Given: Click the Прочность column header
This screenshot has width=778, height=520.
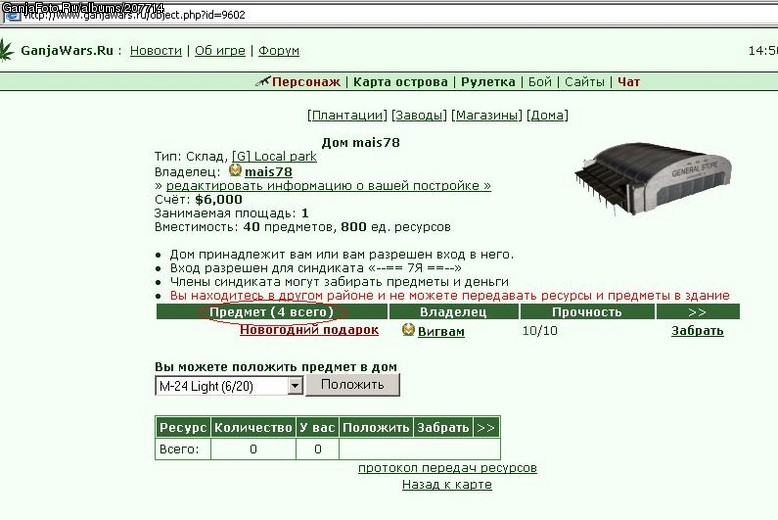Looking at the screenshot, I should 587,312.
